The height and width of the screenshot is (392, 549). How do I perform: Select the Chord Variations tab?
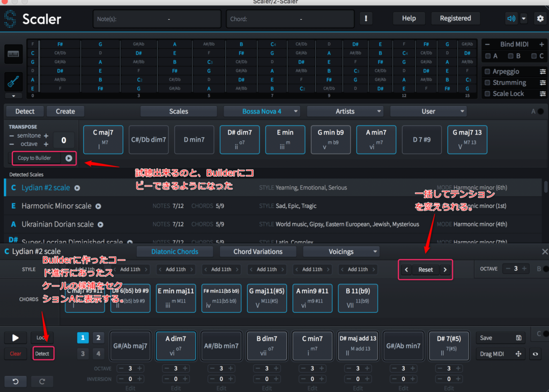point(258,252)
